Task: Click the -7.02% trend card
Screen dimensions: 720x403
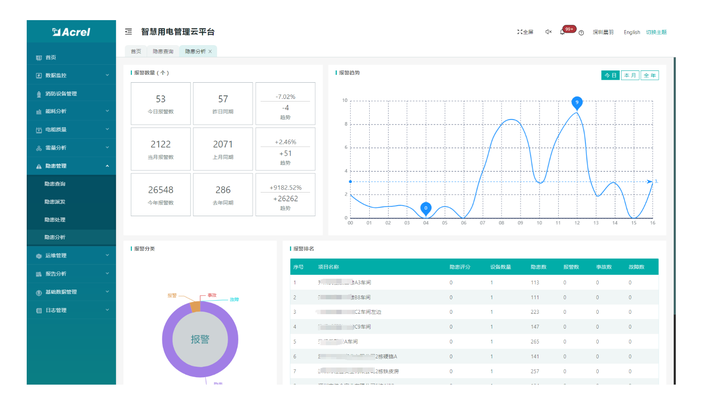Action: tap(285, 104)
